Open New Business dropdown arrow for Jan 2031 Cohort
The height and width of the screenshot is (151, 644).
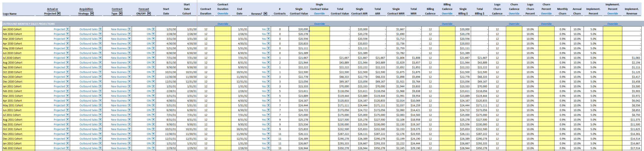pyautogui.click(x=129, y=86)
